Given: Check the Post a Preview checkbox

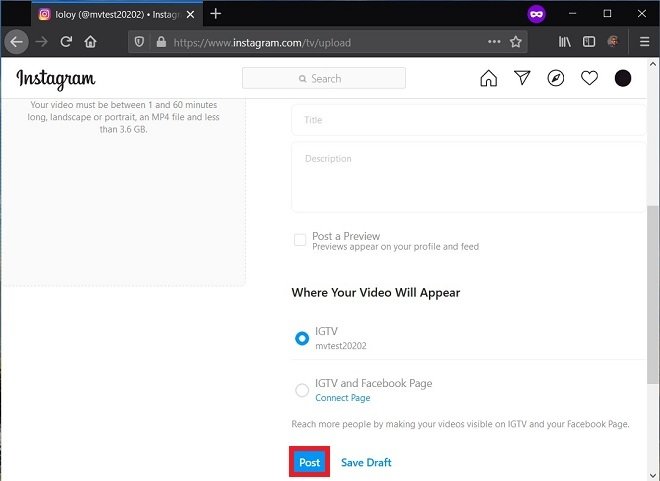Looking at the screenshot, I should (x=300, y=240).
